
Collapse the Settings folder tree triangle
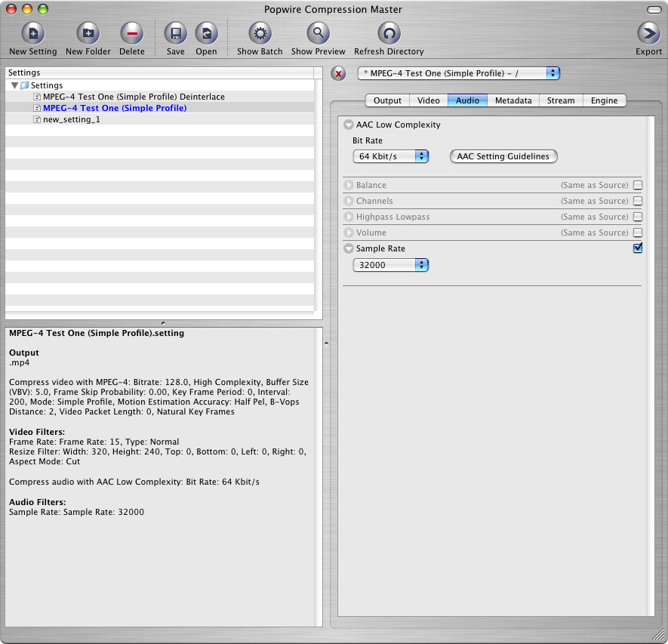pyautogui.click(x=15, y=86)
